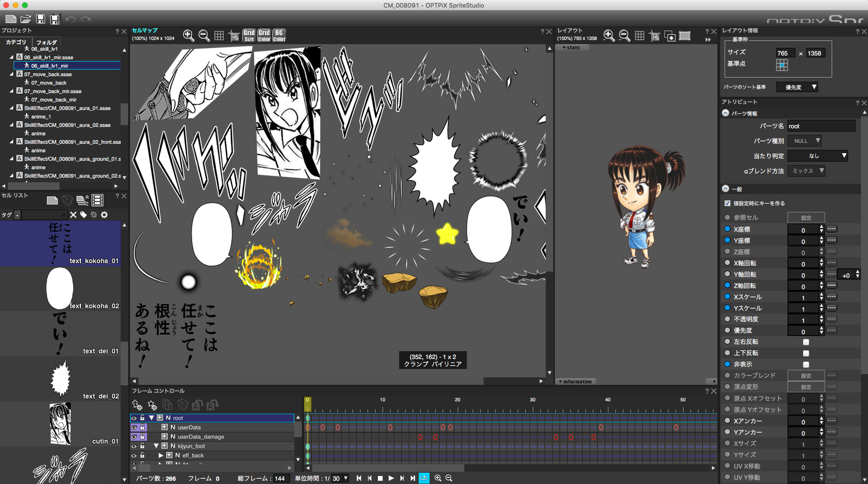Image resolution: width=868 pixels, height=484 pixels.
Task: Toggle the 上下反転 vertical flip checkbox
Action: pos(806,354)
